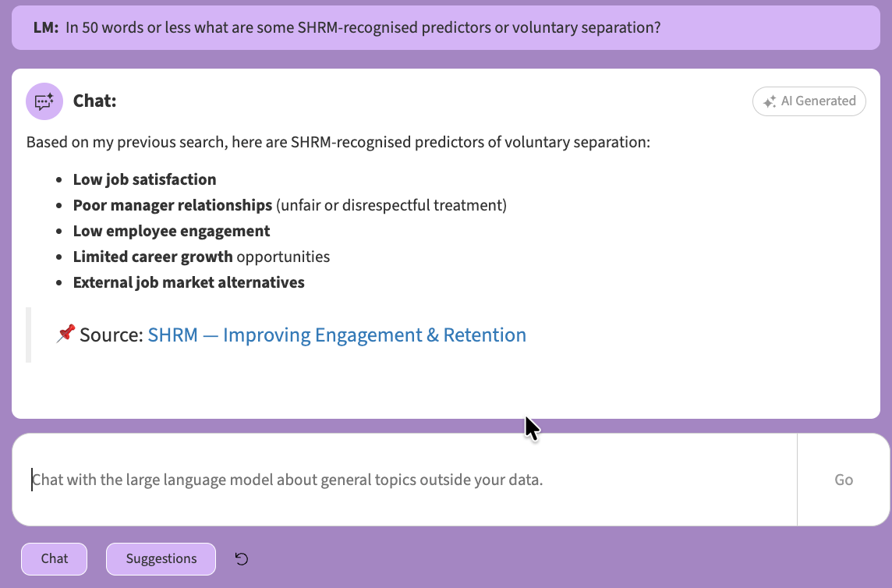Click the Low job satisfaction bullet
This screenshot has width=892, height=588.
(144, 180)
